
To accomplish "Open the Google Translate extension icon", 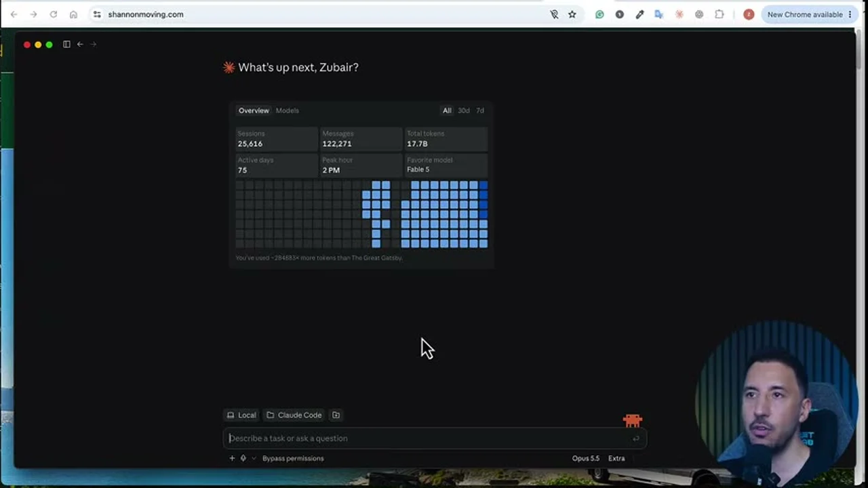I will 659,14.
